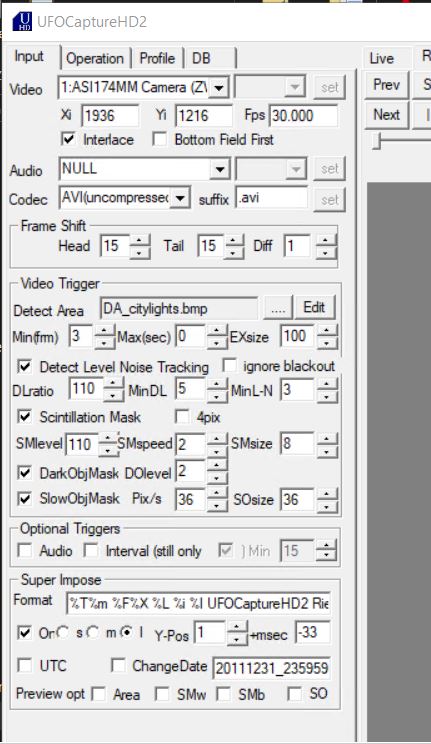Click the Prev button
This screenshot has height=744, width=431.
tap(386, 85)
